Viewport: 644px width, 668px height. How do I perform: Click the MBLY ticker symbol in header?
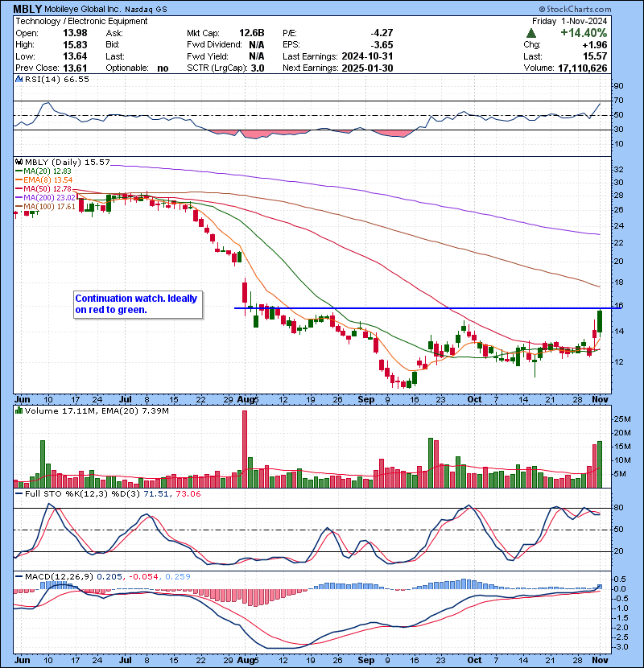pyautogui.click(x=27, y=9)
